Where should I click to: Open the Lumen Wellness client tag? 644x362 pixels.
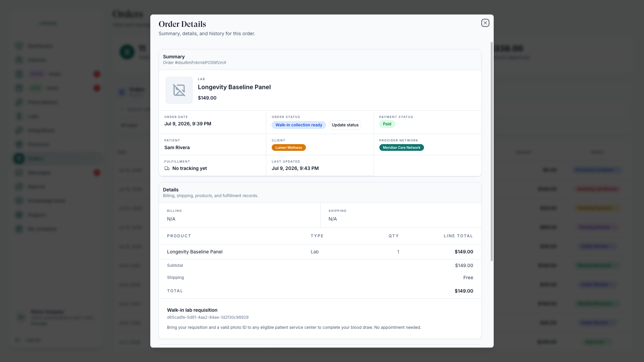pyautogui.click(x=288, y=147)
